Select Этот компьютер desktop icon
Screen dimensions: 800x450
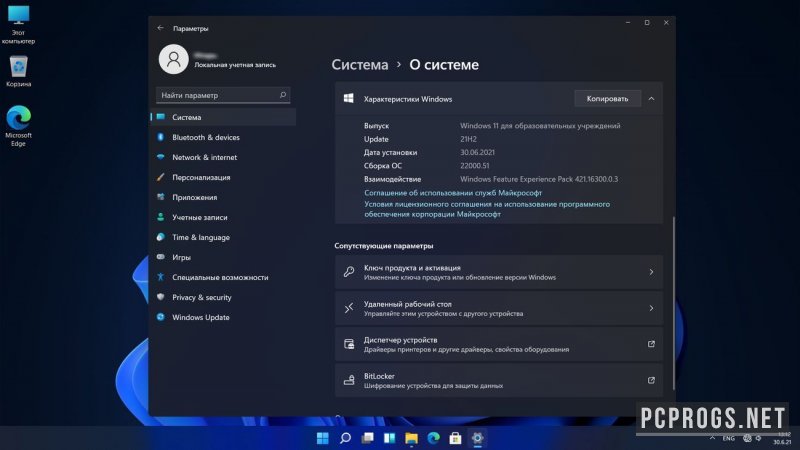18,25
